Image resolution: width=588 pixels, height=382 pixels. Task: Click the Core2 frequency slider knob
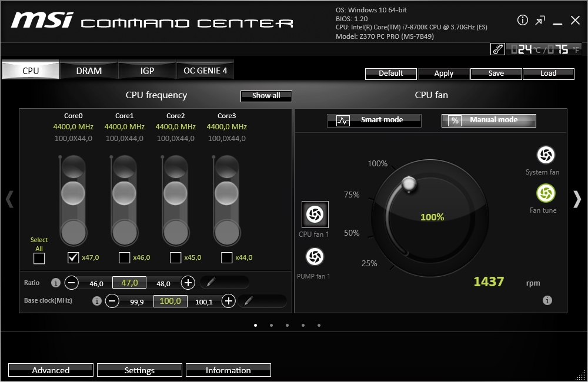(x=175, y=193)
